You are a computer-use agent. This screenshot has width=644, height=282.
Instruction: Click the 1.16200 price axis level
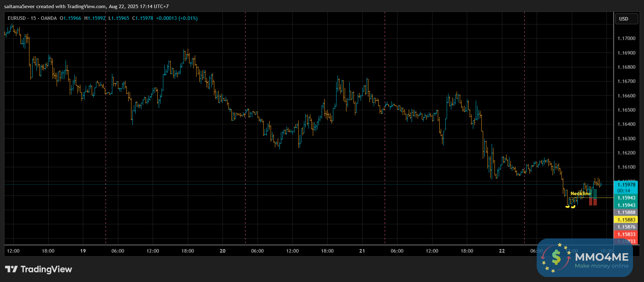pyautogui.click(x=627, y=153)
